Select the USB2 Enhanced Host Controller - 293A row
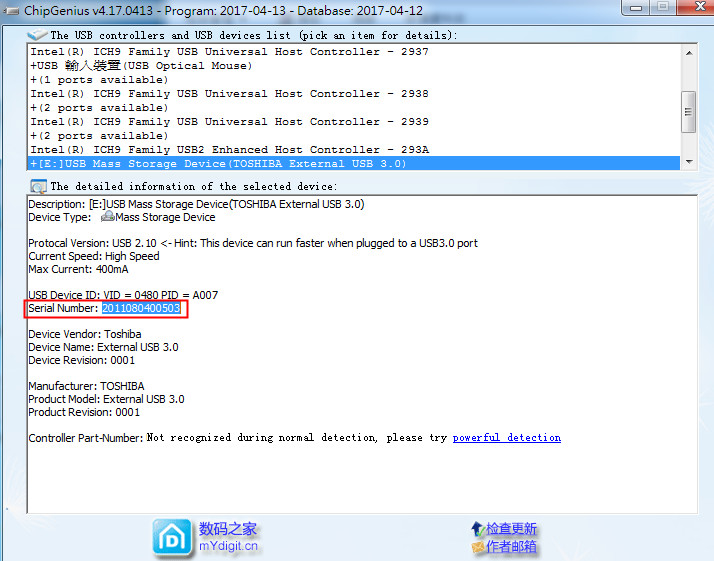The width and height of the screenshot is (714, 561). 354,149
